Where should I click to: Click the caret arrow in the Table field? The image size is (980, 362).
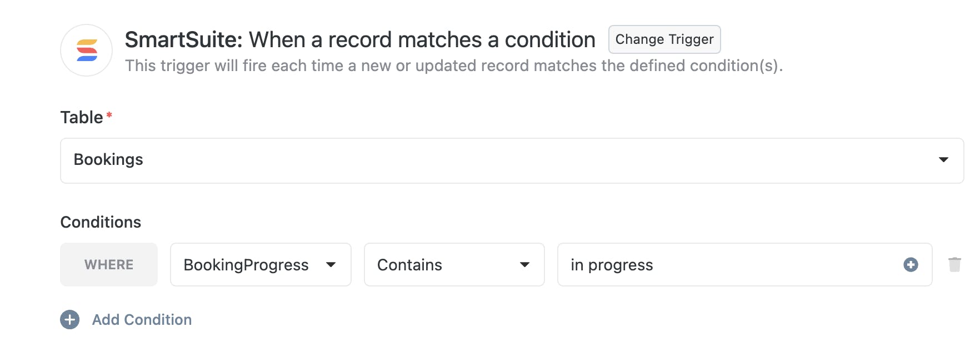[943, 160]
